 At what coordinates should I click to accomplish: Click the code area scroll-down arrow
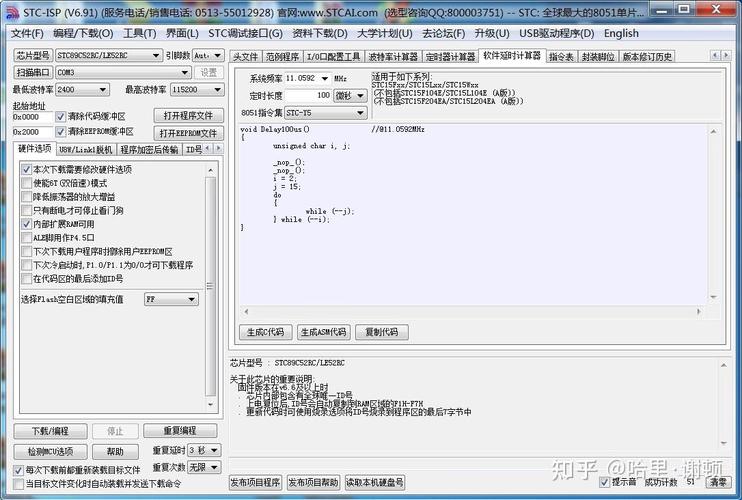(713, 297)
